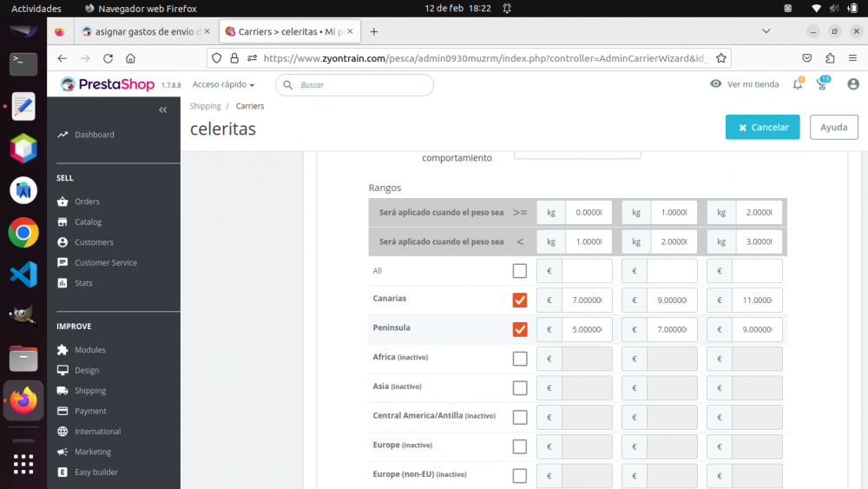Enable the Europe (non-EU) zone checkbox
The height and width of the screenshot is (489, 868).
[519, 476]
